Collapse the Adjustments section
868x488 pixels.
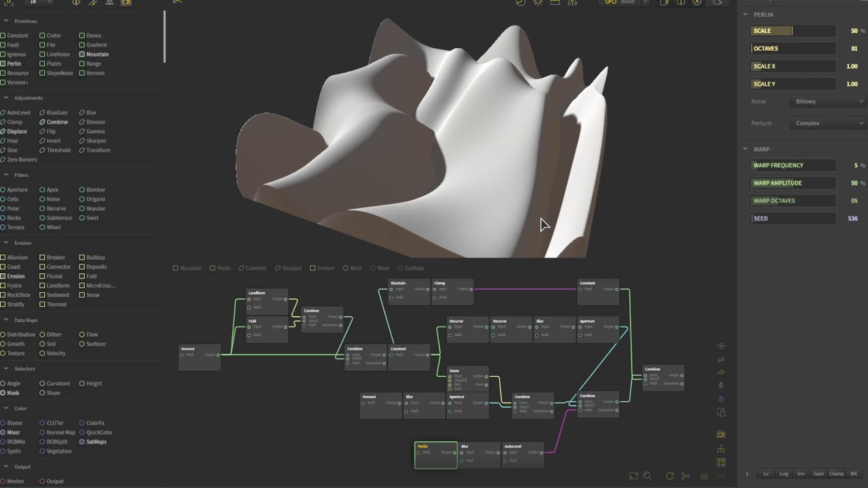click(x=6, y=98)
